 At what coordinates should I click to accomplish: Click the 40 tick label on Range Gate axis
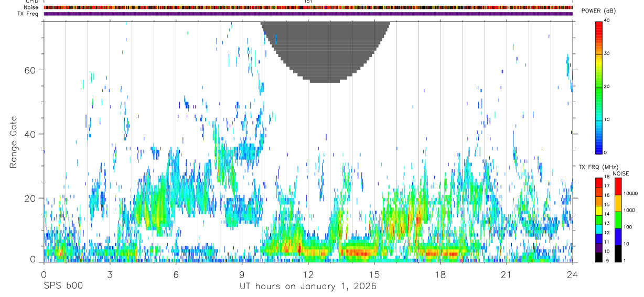(x=30, y=134)
